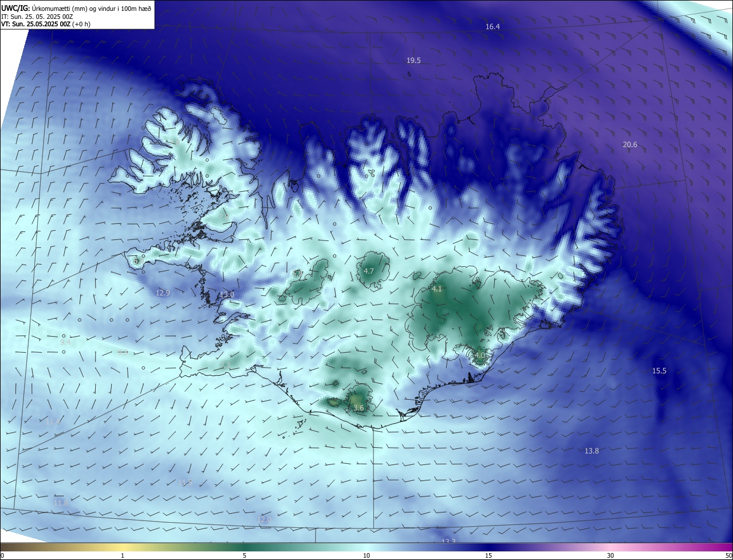
Task: Click the 12.0 value near the bottom boundary line
Action: coord(264,520)
